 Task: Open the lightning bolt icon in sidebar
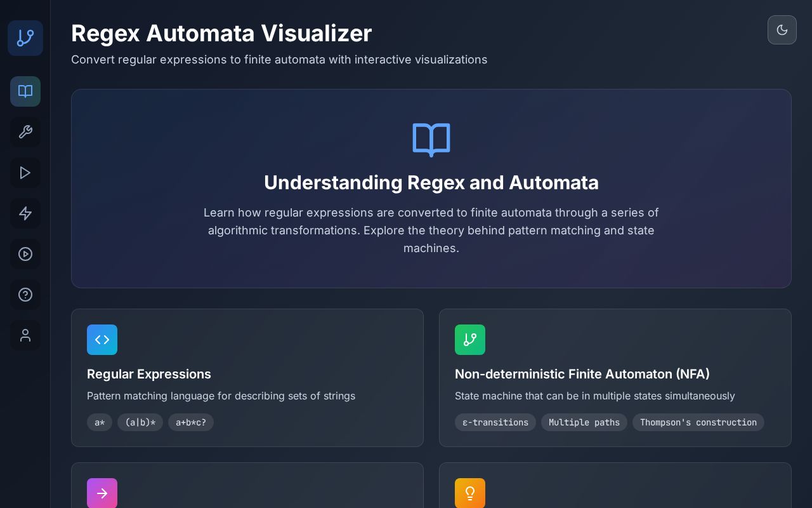tap(25, 213)
